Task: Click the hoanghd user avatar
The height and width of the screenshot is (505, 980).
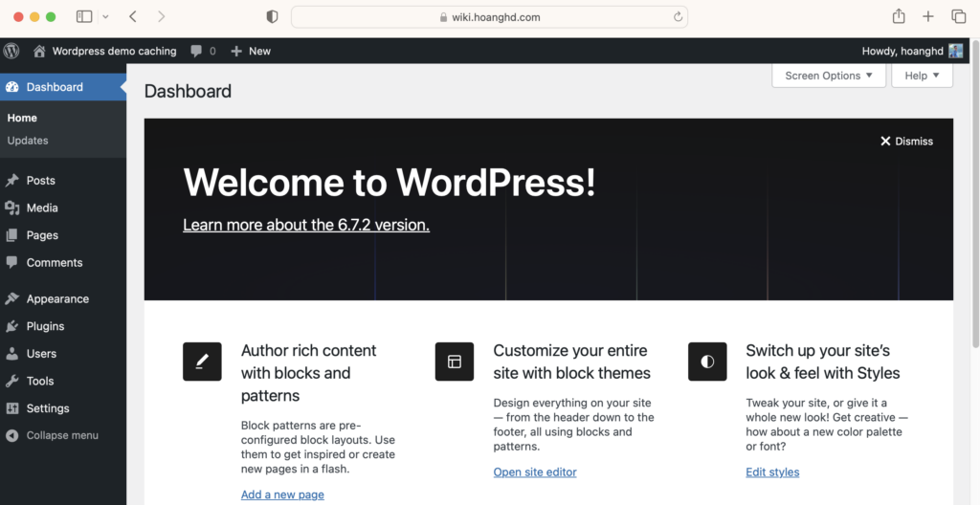Action: coord(956,52)
